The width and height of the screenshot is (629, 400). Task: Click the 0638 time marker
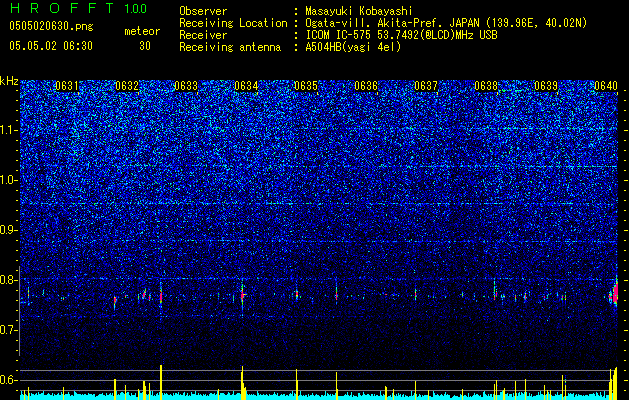[x=486, y=86]
